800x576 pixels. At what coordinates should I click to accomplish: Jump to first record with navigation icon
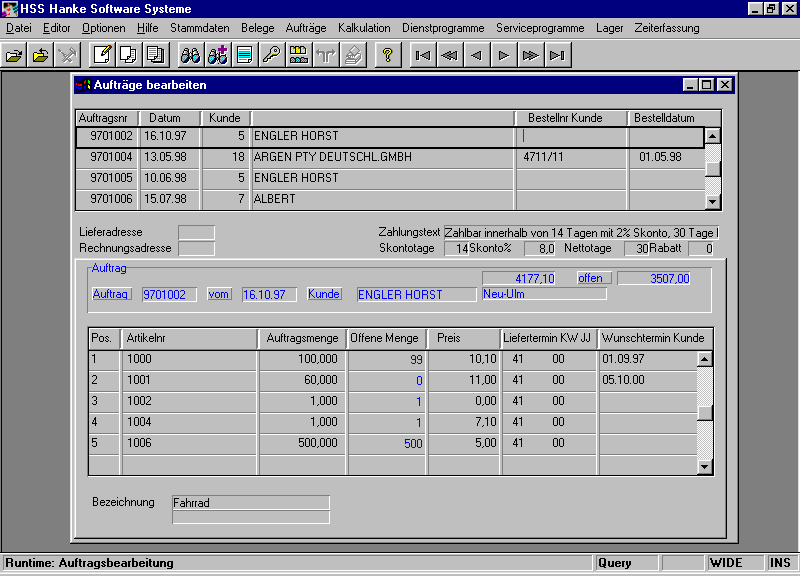[423, 55]
